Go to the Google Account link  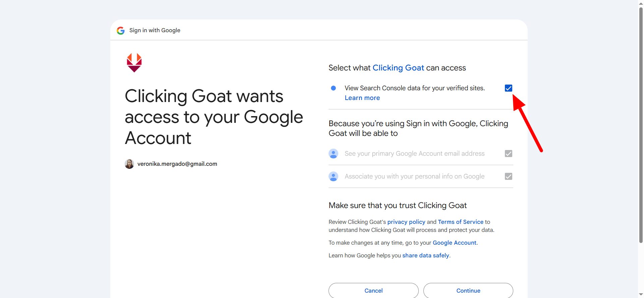coord(454,243)
